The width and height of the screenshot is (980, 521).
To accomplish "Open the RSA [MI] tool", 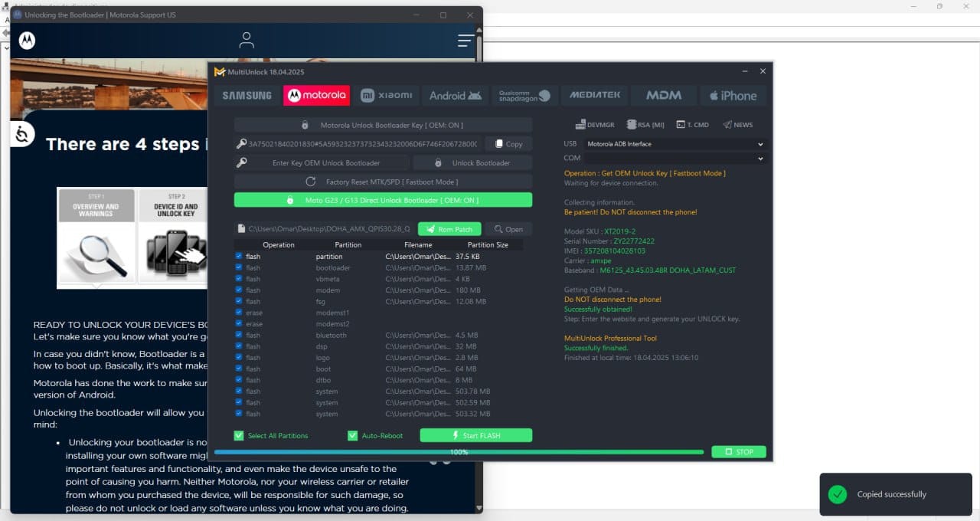I will [x=645, y=125].
